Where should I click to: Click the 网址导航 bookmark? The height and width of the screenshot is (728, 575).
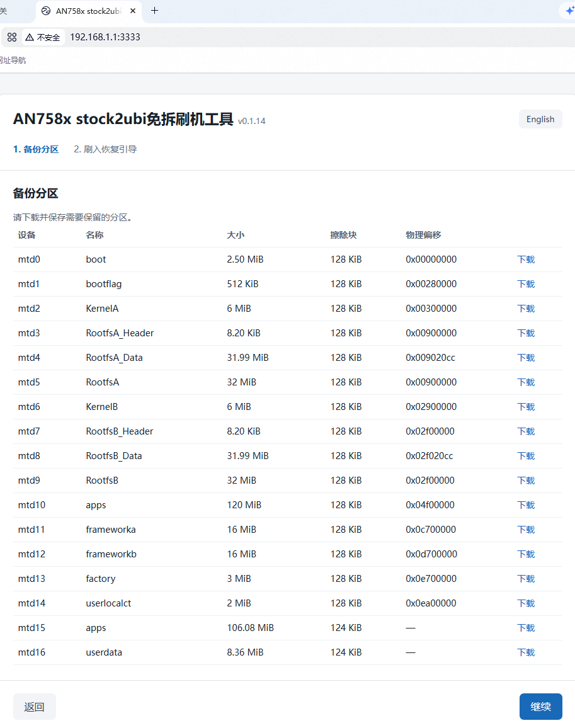click(x=13, y=60)
